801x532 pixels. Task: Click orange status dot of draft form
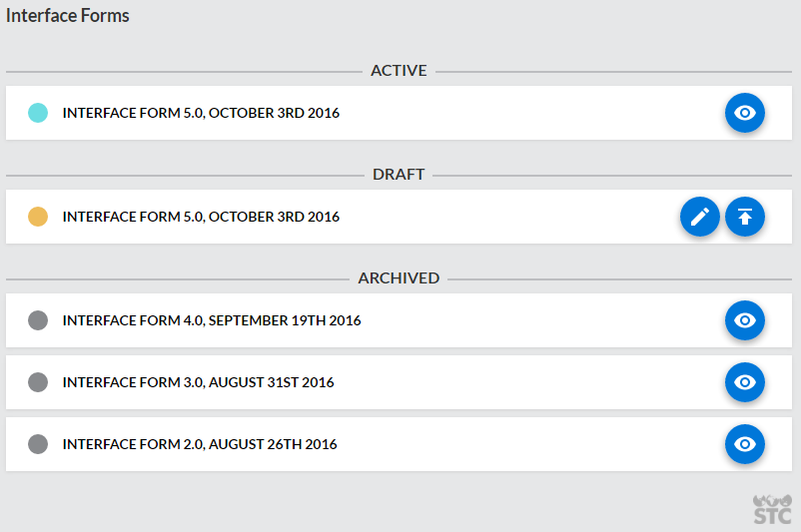click(38, 217)
